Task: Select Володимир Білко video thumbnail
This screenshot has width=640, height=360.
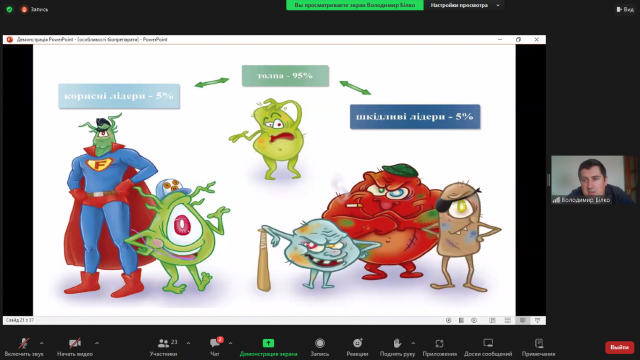Action: pyautogui.click(x=593, y=180)
